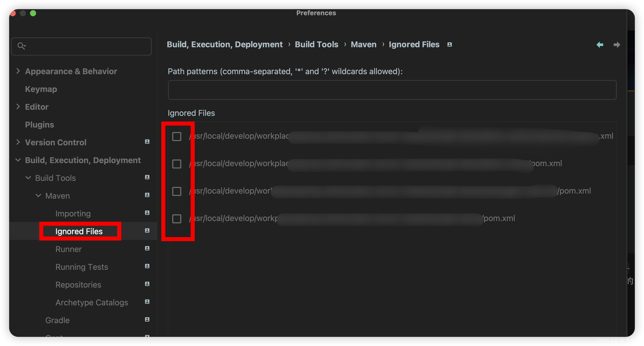Click project-level icon beside Ignored Files breadcrumb
Screen dimensions: 644x346
450,45
